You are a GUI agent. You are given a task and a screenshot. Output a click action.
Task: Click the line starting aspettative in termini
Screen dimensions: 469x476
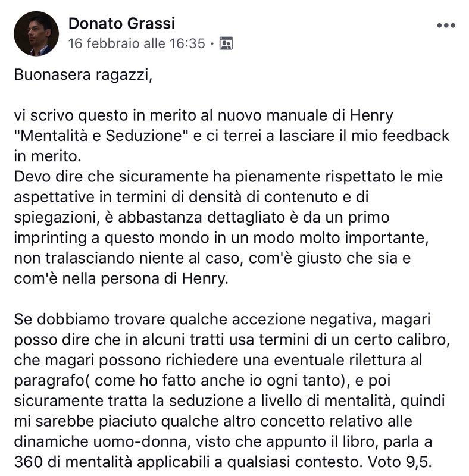tap(192, 197)
